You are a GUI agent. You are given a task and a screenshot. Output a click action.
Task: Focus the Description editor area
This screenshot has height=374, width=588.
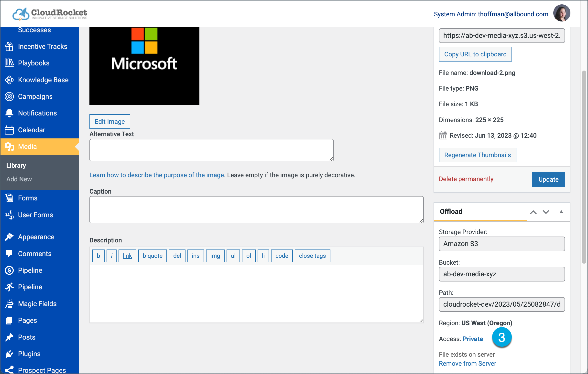[x=257, y=294]
